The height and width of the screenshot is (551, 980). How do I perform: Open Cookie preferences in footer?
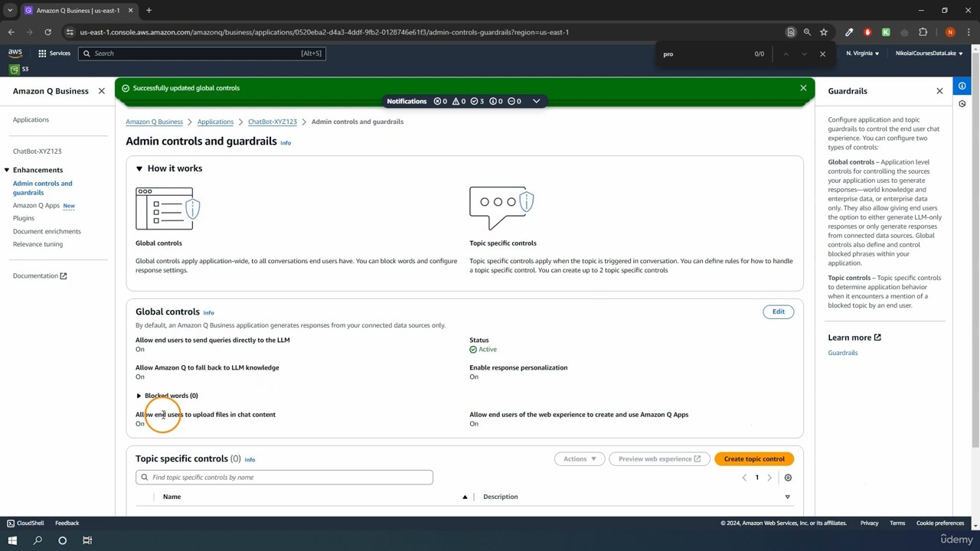pos(940,523)
